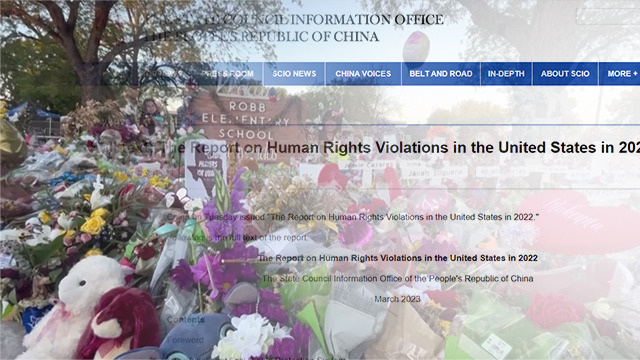Screen dimensions: 640x360
Task: Open the Foreword entry under Contents
Action: point(185,340)
